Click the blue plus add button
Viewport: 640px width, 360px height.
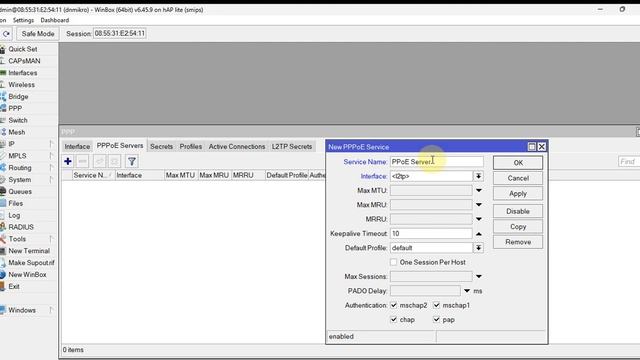point(68,161)
